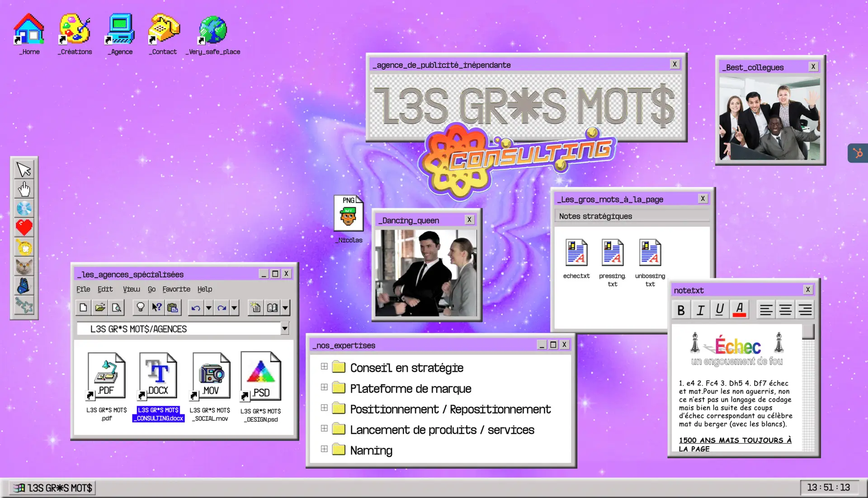Screen dimensions: 868x498
Task: Click the red heart tool in the sidebar
Action: click(24, 228)
